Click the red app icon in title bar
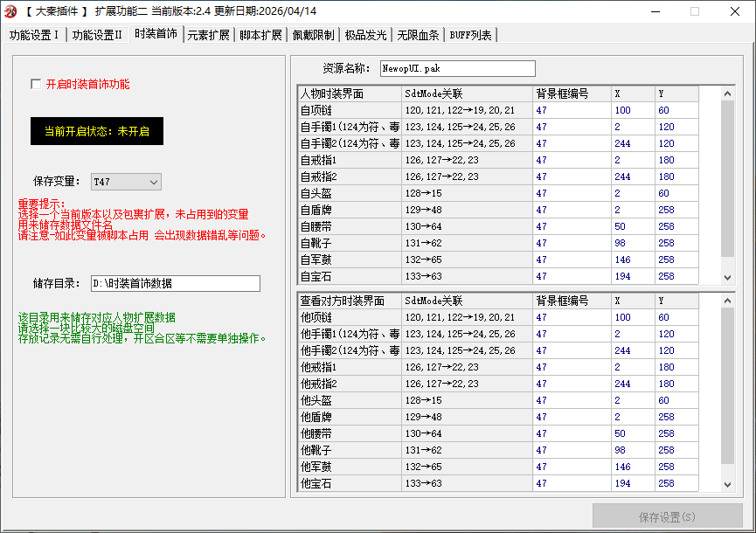756x533 pixels. tap(10, 11)
